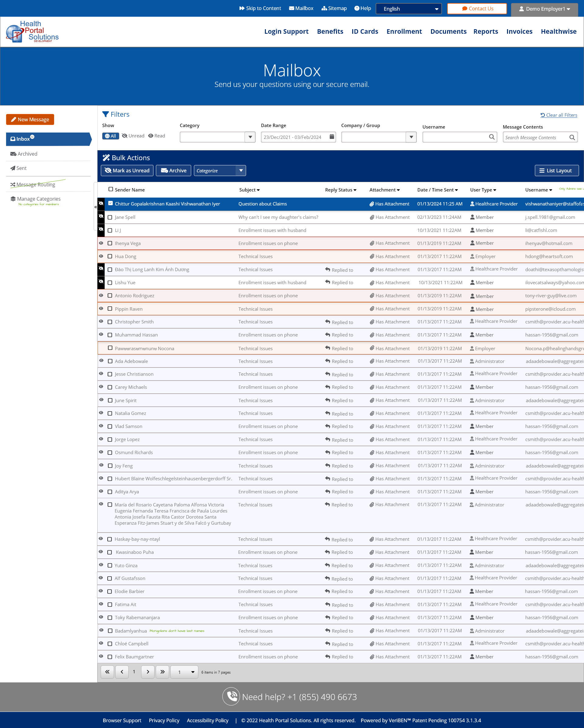Click the read eye icon on Ihenya Vega row
The height and width of the screenshot is (728, 584).
pos(101,243)
